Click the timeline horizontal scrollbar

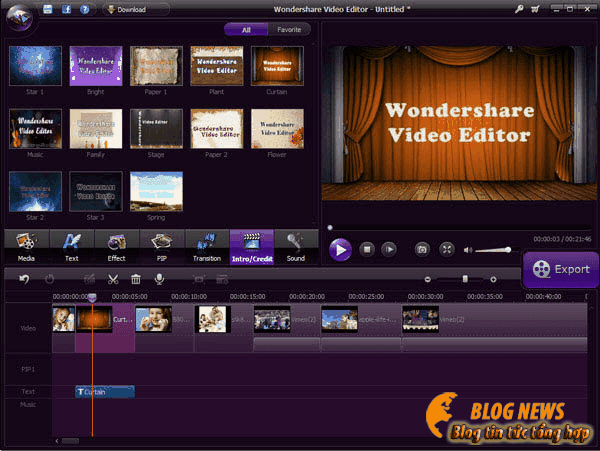click(x=70, y=441)
